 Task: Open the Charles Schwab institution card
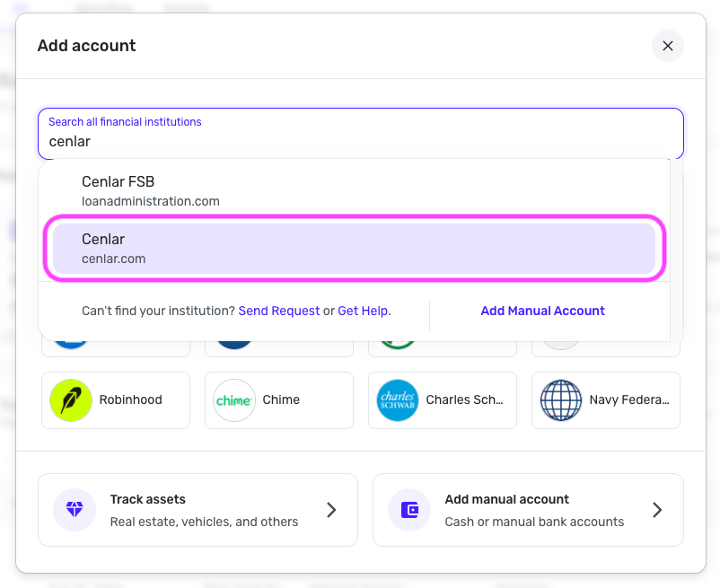click(x=443, y=400)
